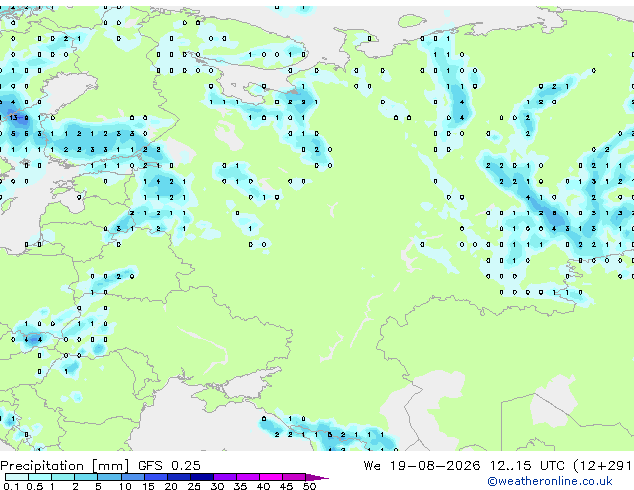634x490 pixels.
Task: Select the 25–30 mm navy legend swatch
Action: coord(202,477)
